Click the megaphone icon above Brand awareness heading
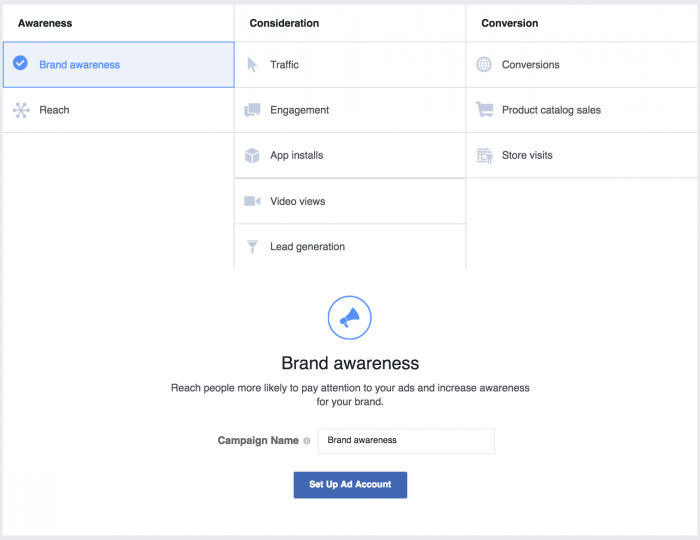This screenshot has width=700, height=540. 349,318
